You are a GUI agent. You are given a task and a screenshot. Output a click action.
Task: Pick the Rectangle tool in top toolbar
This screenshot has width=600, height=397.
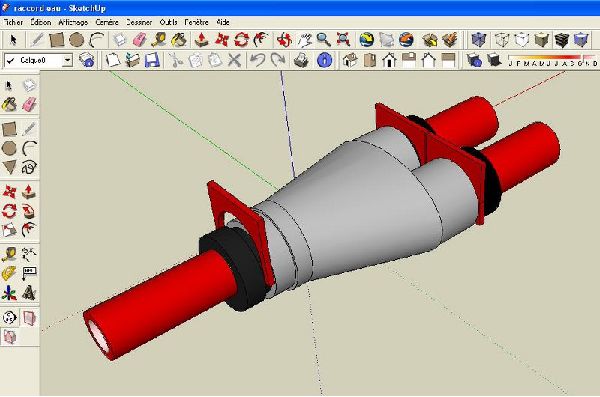point(56,40)
